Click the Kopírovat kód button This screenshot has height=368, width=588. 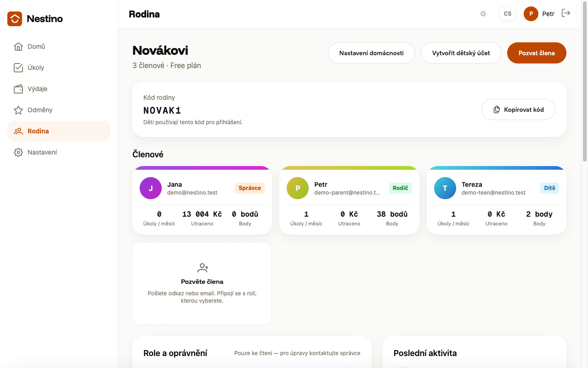[518, 109]
